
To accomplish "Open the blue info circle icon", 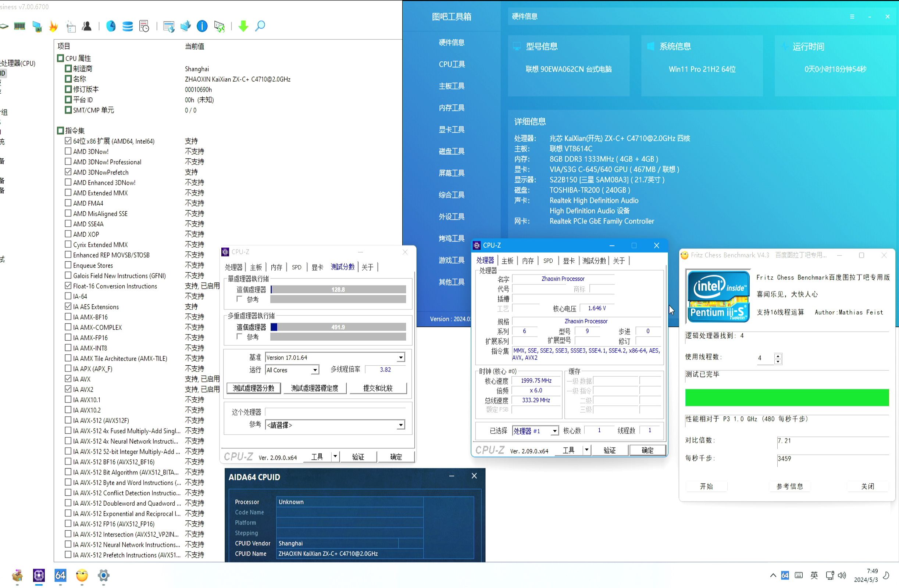I will click(203, 26).
